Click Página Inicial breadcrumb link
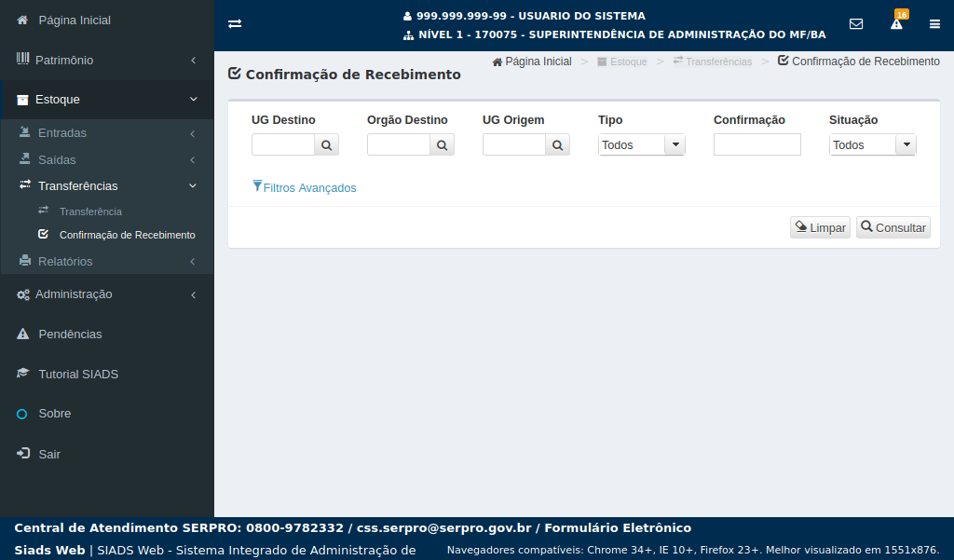The width and height of the screenshot is (954, 560). 532,61
